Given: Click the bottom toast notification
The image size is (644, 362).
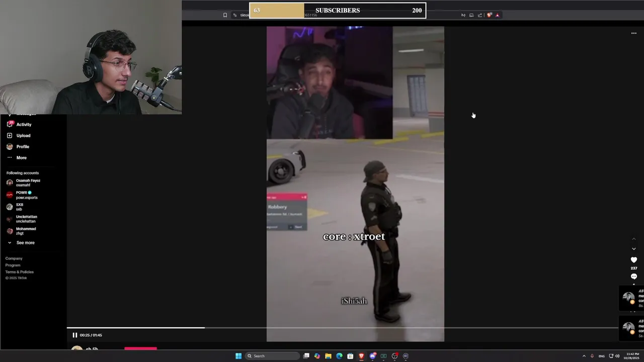Looking at the screenshot, I should [631, 328].
